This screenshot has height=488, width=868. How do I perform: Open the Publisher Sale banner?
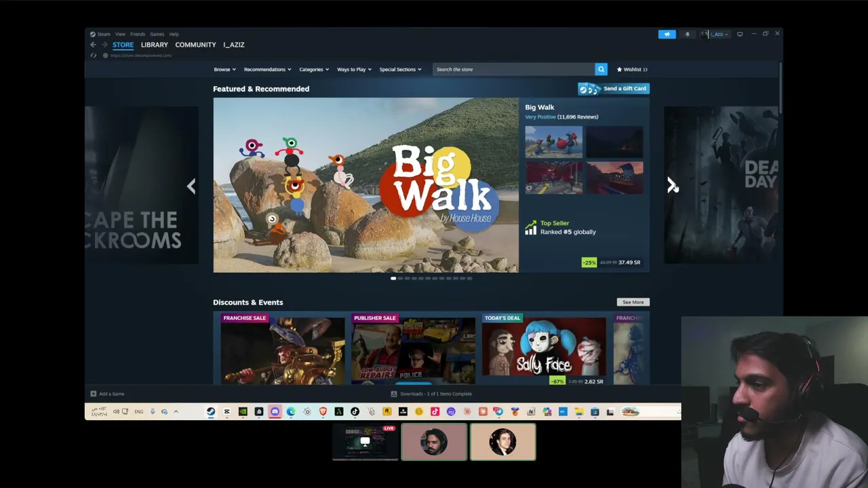click(414, 348)
